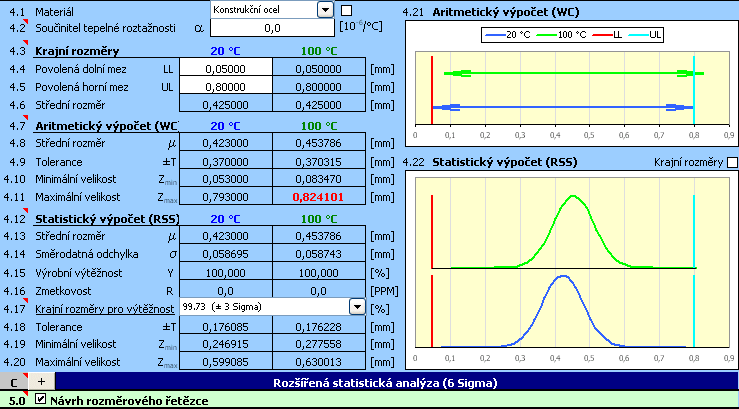Viewport: 739px width, 409px height.
Task: Click the Aritmetický výpočet (WC) chart title 4.21
Action: pos(506,12)
